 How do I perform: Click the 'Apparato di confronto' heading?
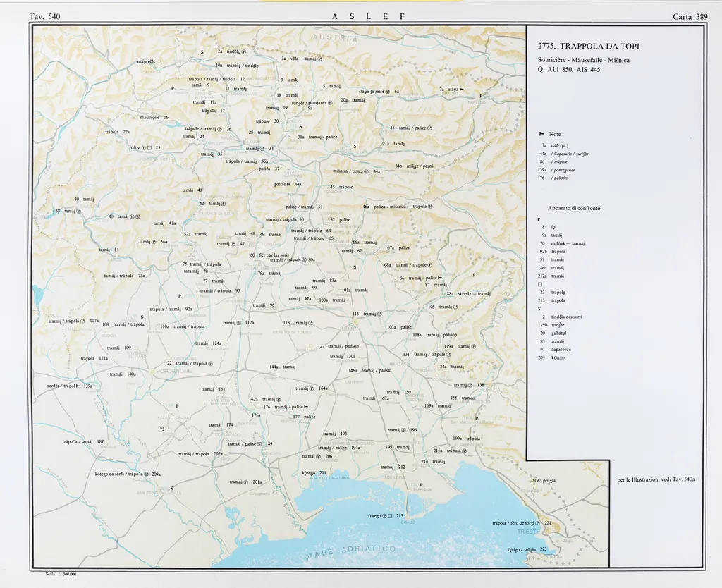[x=574, y=209]
